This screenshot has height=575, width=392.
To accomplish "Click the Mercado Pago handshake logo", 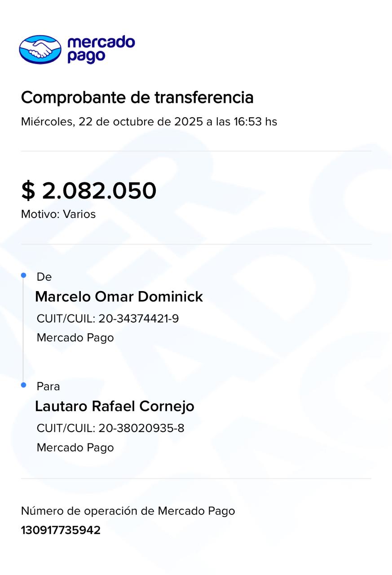I will [40, 49].
